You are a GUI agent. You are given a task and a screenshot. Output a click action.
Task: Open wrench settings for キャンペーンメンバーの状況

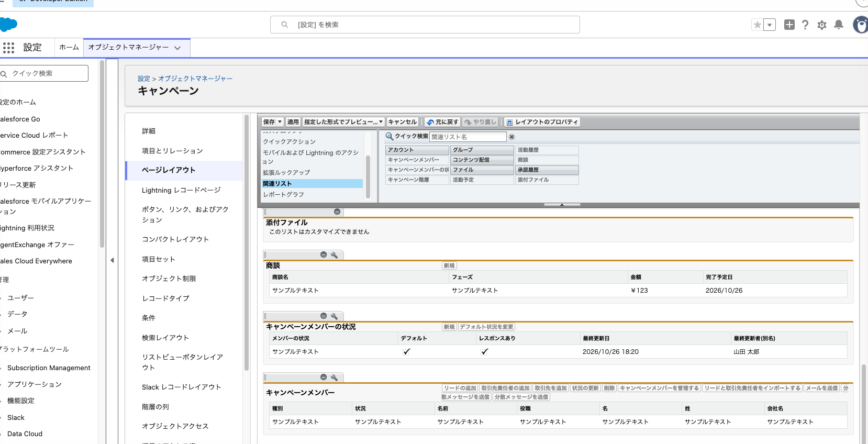pos(334,316)
